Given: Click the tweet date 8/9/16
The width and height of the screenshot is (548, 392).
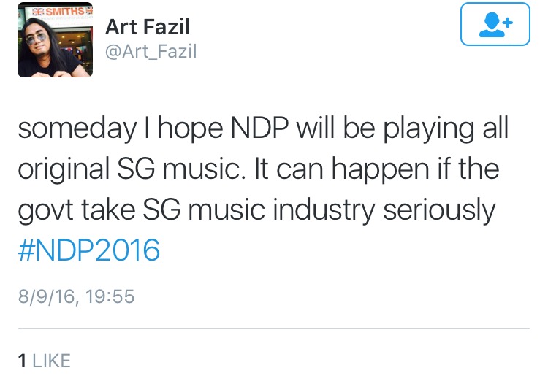Looking at the screenshot, I should coord(45,296).
